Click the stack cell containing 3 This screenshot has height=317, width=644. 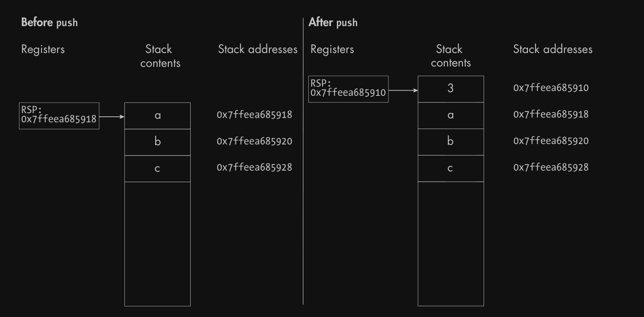451,89
